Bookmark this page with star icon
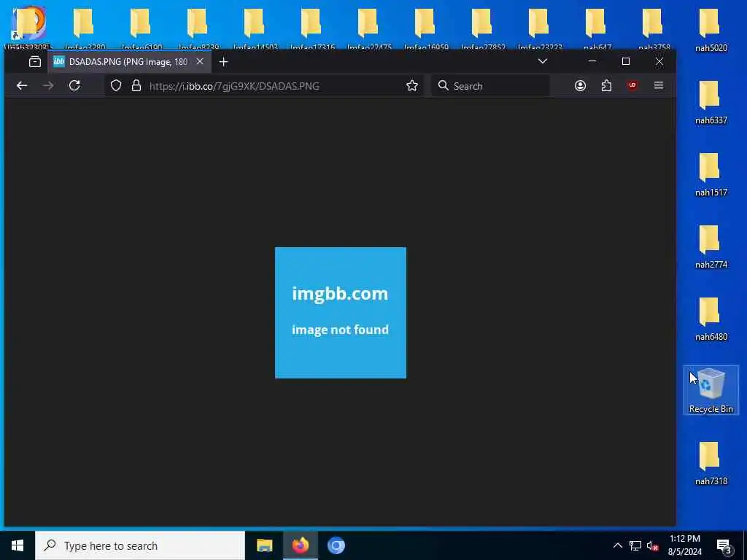Image resolution: width=747 pixels, height=560 pixels. [x=412, y=86]
